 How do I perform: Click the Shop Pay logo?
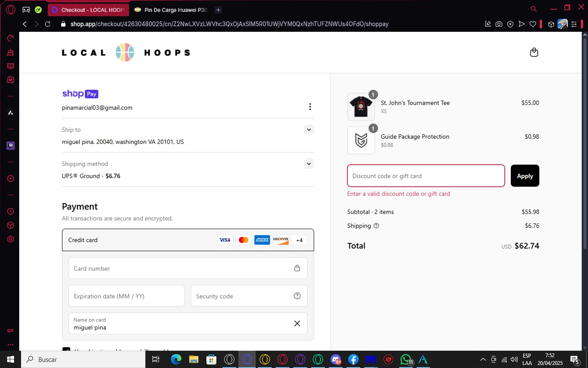pyautogui.click(x=80, y=94)
